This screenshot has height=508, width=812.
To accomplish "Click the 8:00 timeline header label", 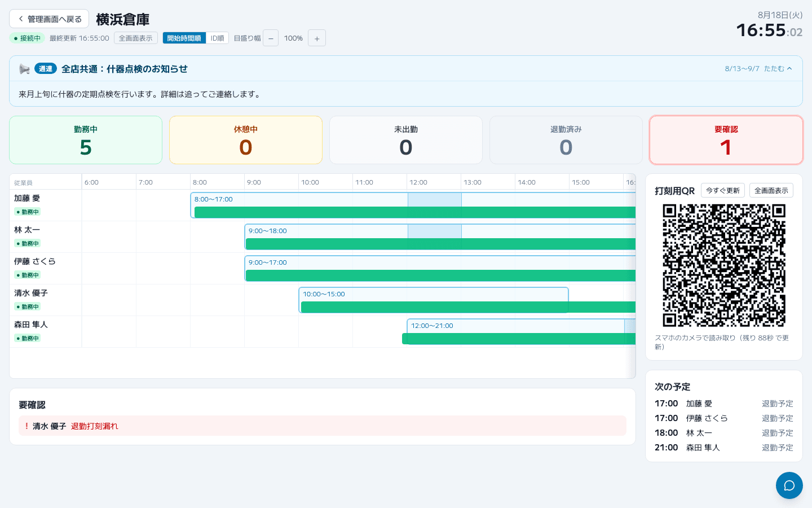I will 200,182.
